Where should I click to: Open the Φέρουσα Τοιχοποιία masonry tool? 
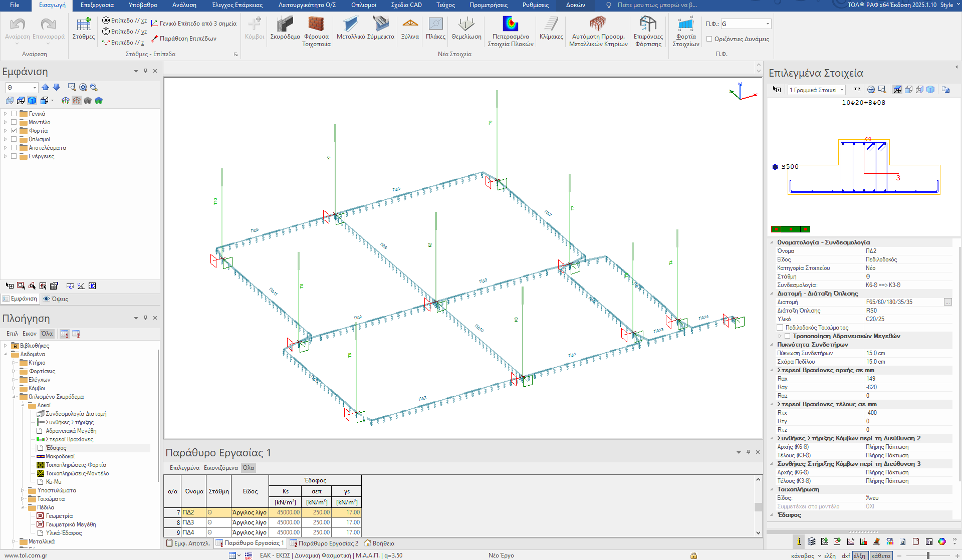point(316,25)
